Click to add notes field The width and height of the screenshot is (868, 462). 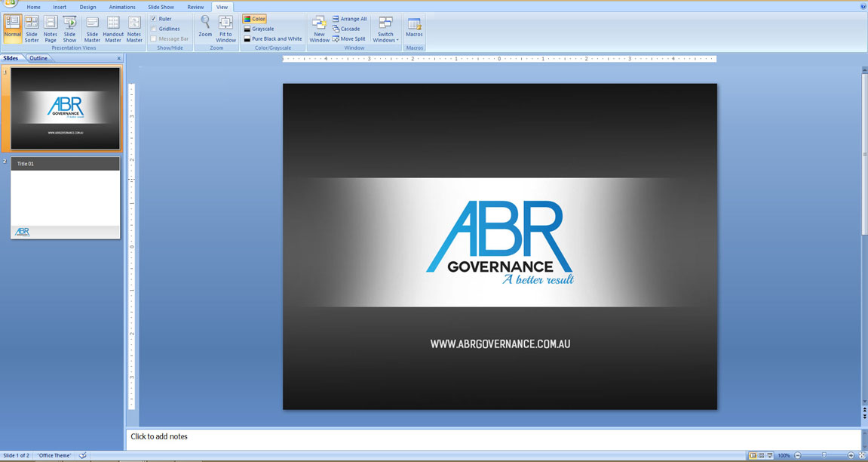coord(492,439)
